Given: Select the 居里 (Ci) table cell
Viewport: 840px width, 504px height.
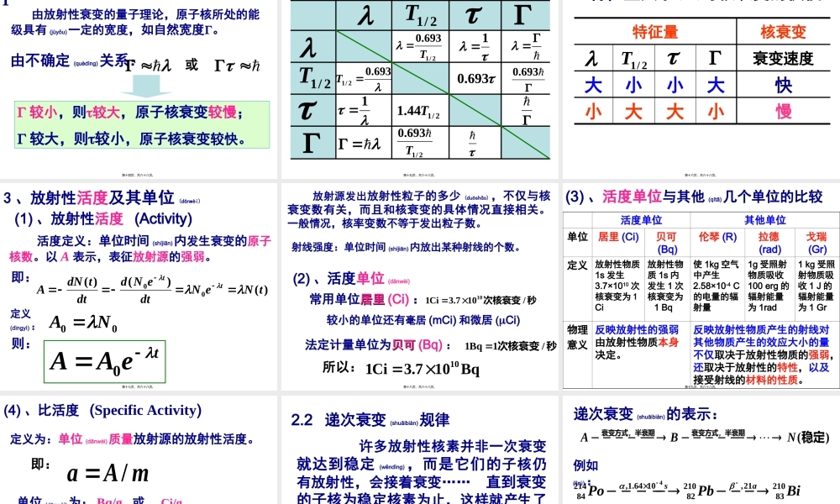Looking at the screenshot, I should [x=617, y=237].
